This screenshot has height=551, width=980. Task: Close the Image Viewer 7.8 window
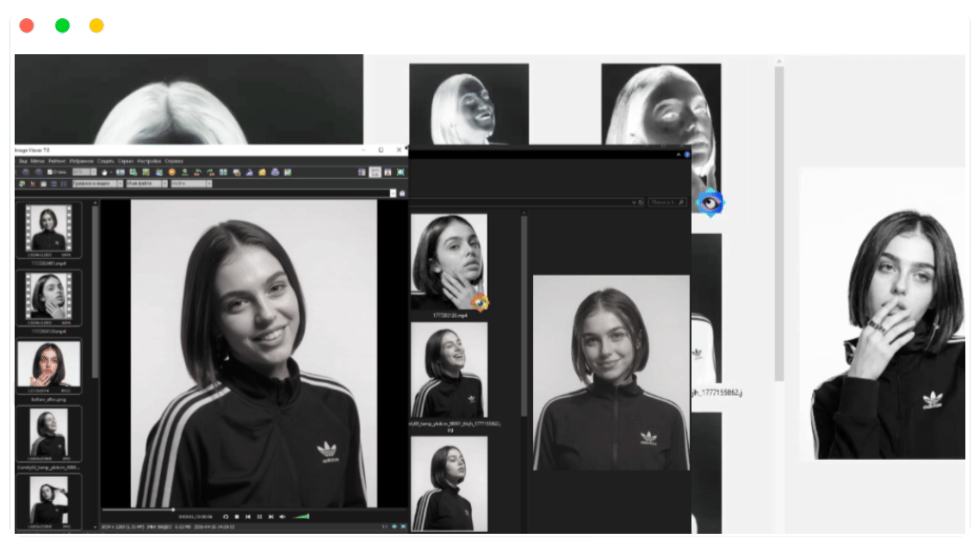(398, 150)
